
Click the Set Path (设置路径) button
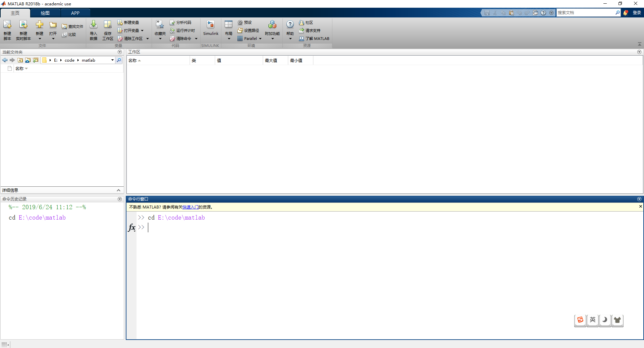click(x=248, y=31)
